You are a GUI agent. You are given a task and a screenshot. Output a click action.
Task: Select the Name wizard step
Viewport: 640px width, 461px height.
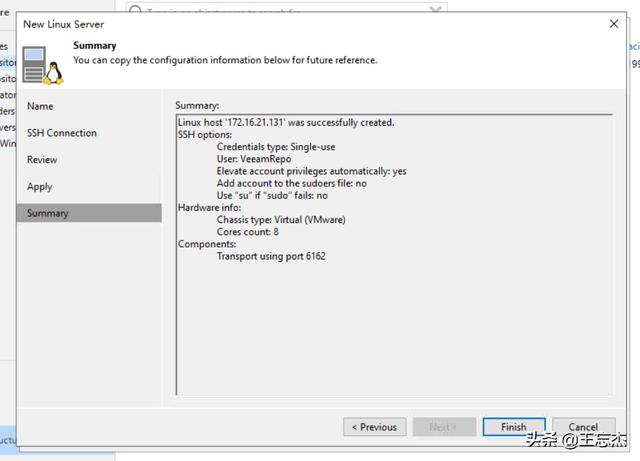tap(40, 106)
